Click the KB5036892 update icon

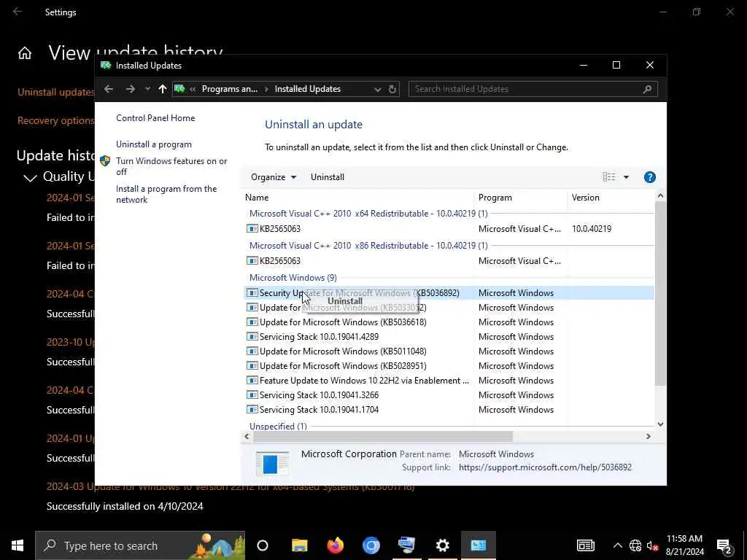pos(252,293)
